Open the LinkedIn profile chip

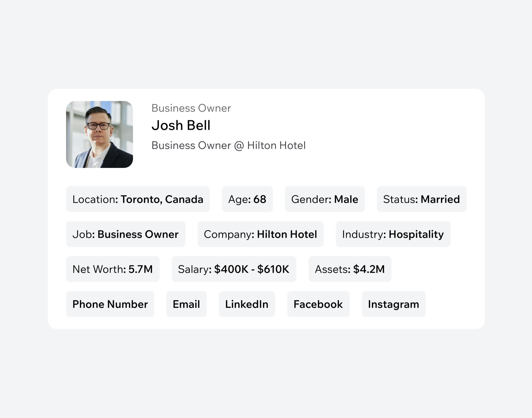pyautogui.click(x=247, y=304)
